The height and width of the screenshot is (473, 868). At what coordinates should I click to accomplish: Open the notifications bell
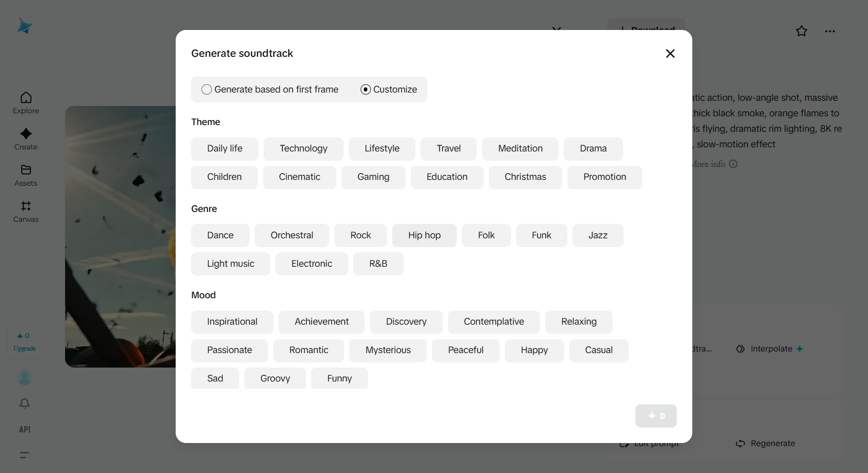point(24,403)
